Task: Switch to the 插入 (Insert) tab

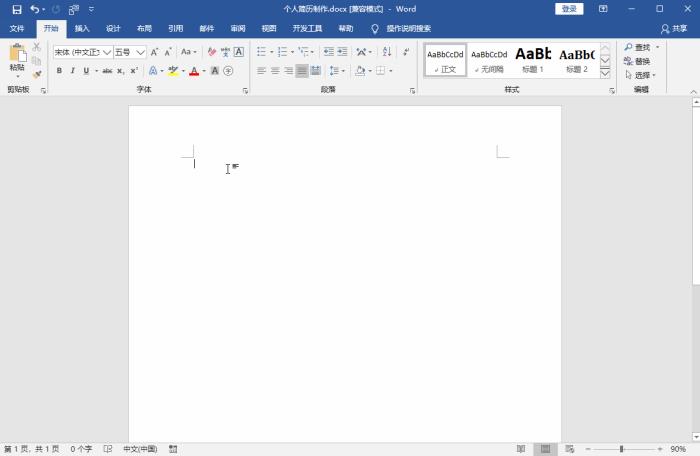Action: click(82, 29)
